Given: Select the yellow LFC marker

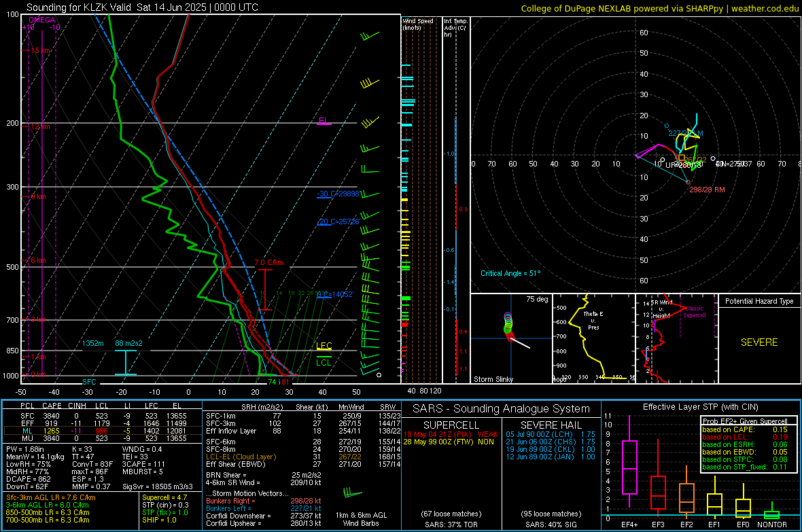Looking at the screenshot, I should point(324,347).
